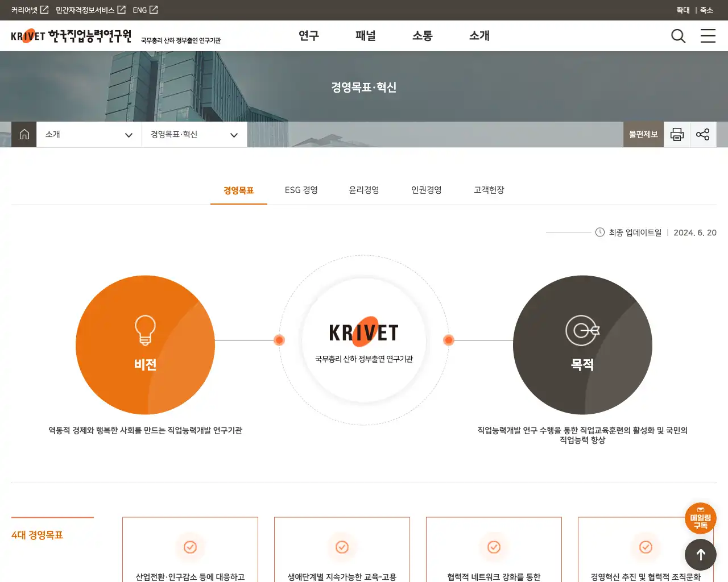Image resolution: width=728 pixels, height=582 pixels.
Task: Switch site language via ENG link
Action: 145,10
